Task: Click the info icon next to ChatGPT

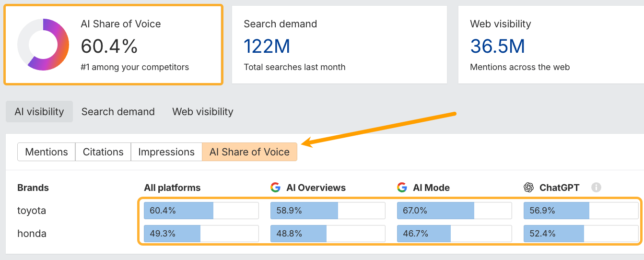Action: coord(596,188)
